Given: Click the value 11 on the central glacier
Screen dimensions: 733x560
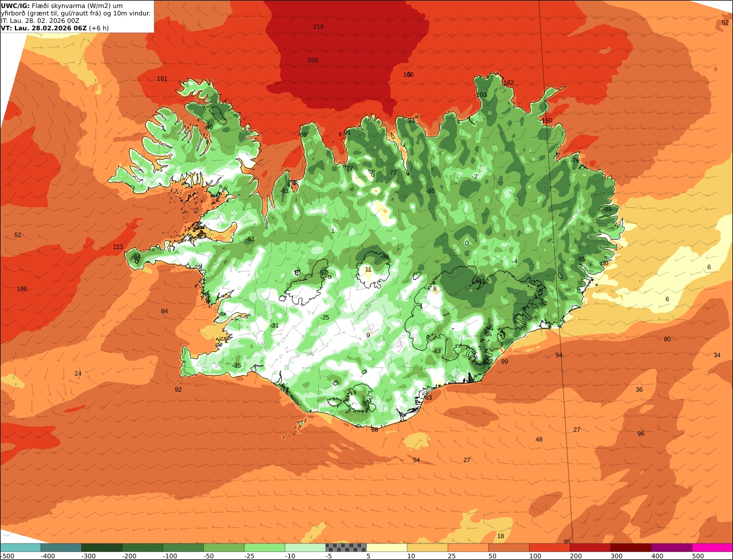Looking at the screenshot, I should (368, 269).
